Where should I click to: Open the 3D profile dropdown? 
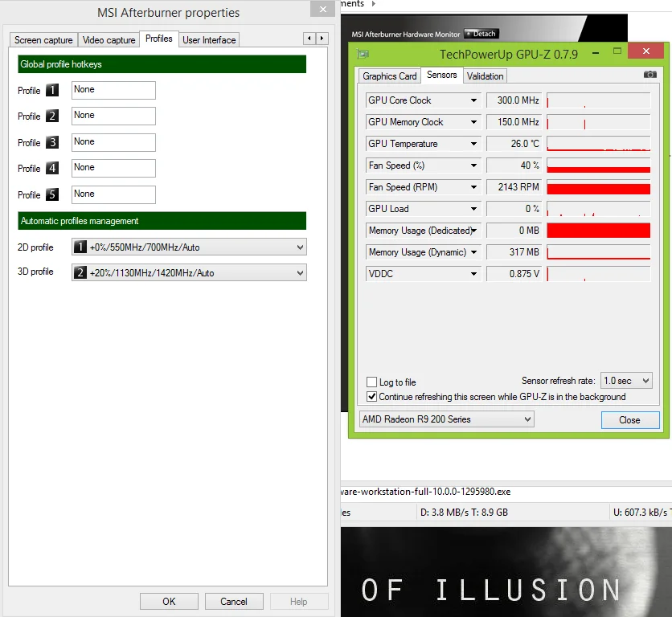click(189, 273)
